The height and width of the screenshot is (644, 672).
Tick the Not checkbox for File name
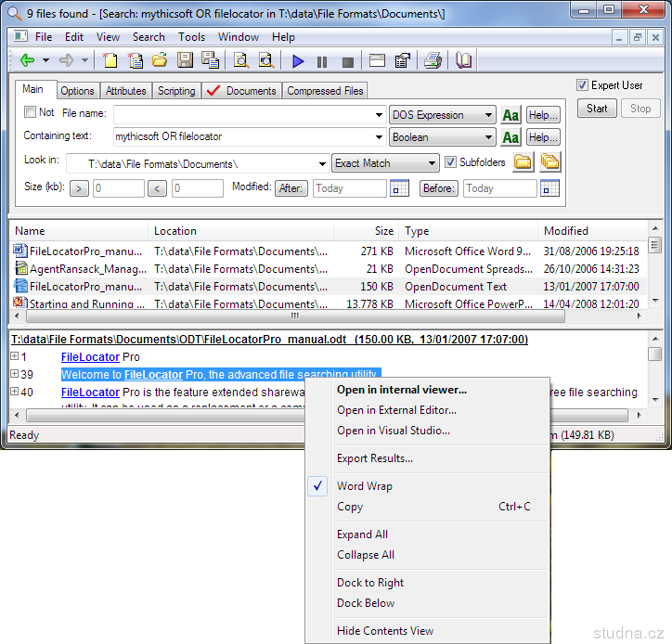coord(30,112)
